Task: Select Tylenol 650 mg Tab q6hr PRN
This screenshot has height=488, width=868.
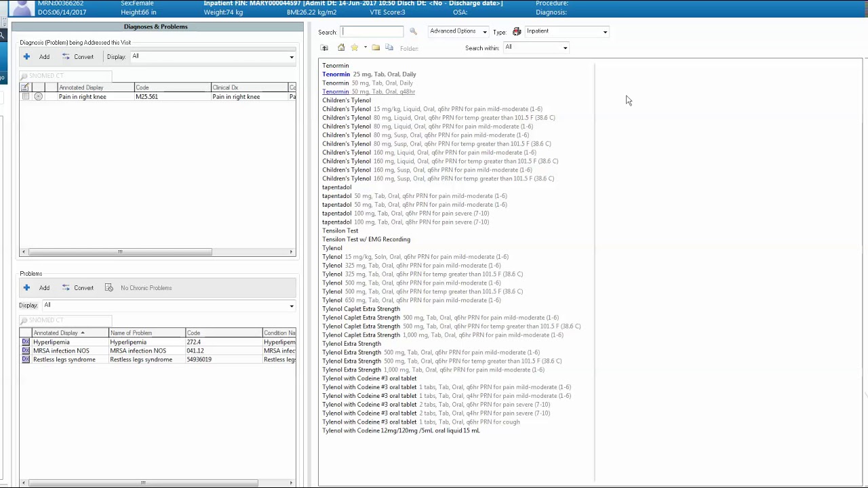Action: [x=411, y=300]
